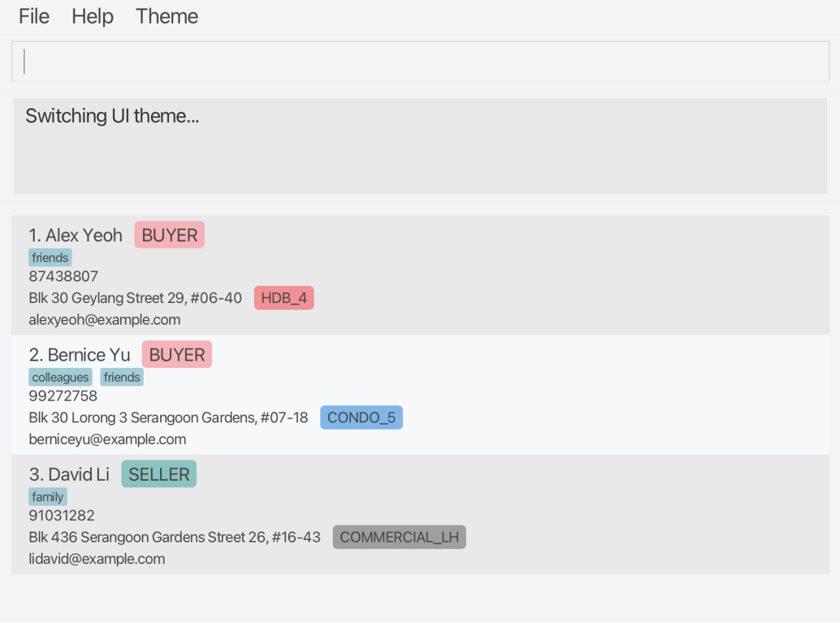
Task: Open the File menu
Action: pos(34,16)
